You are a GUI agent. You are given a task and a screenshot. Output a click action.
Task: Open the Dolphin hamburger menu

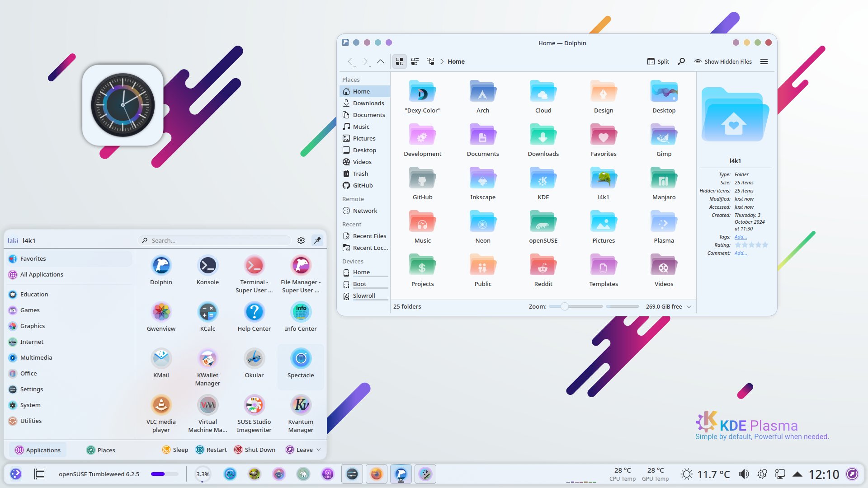tap(764, 61)
